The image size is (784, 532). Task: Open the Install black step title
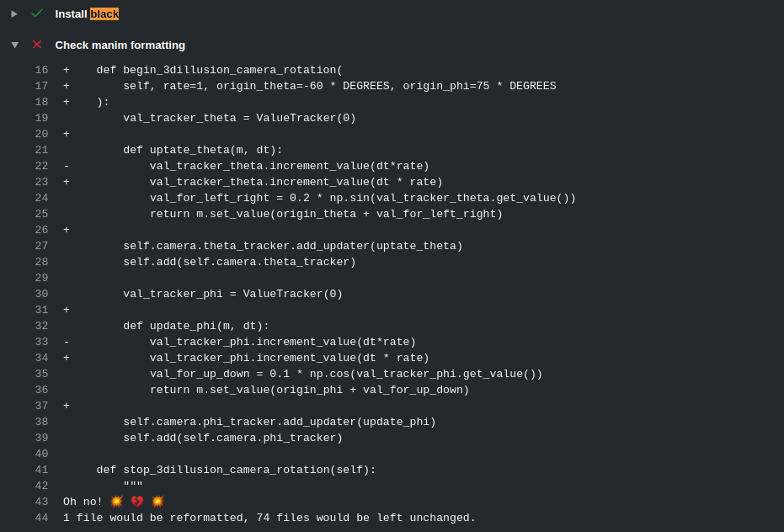(x=87, y=14)
